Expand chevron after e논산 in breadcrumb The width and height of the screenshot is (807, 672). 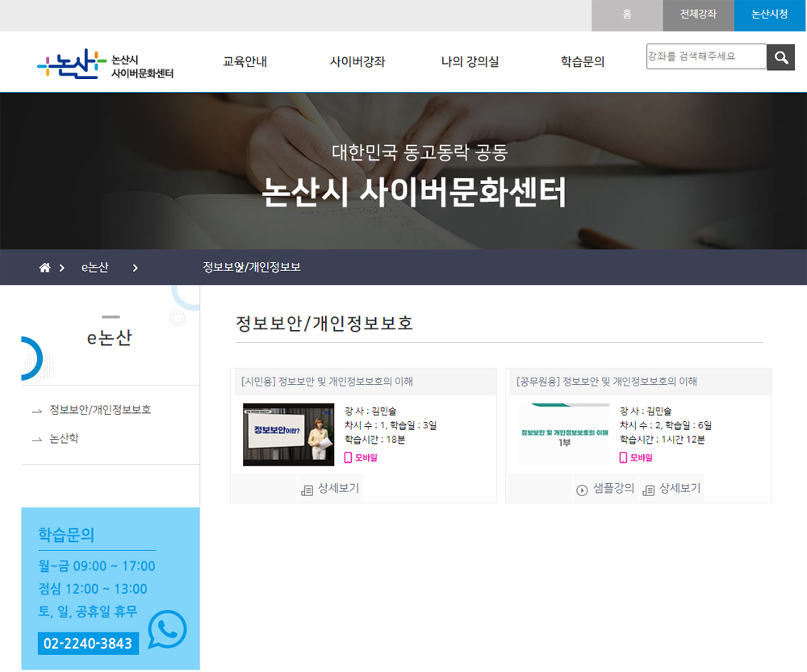coord(135,268)
